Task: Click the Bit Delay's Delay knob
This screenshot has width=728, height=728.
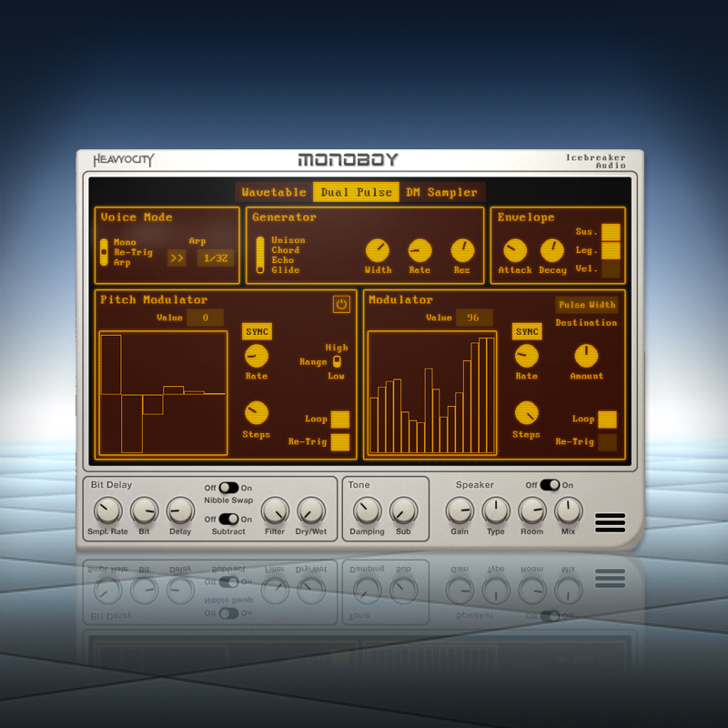Action: click(x=180, y=511)
